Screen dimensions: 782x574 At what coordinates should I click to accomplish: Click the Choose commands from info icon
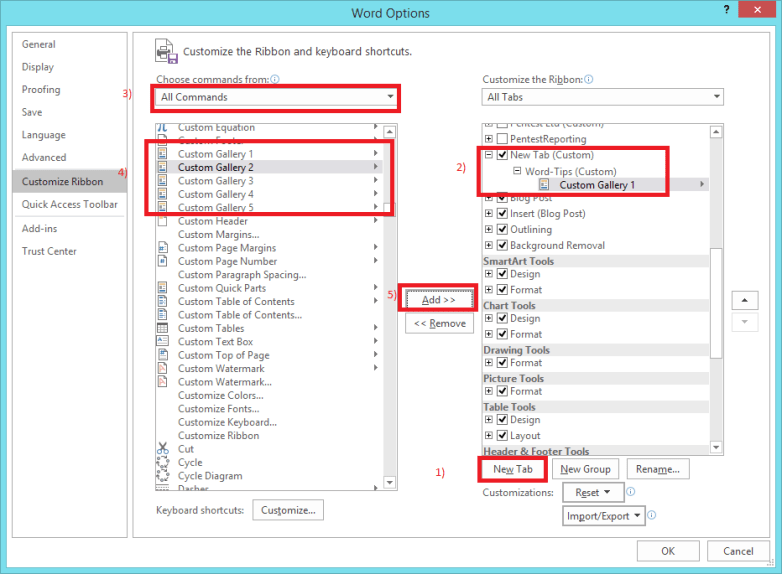click(x=275, y=79)
